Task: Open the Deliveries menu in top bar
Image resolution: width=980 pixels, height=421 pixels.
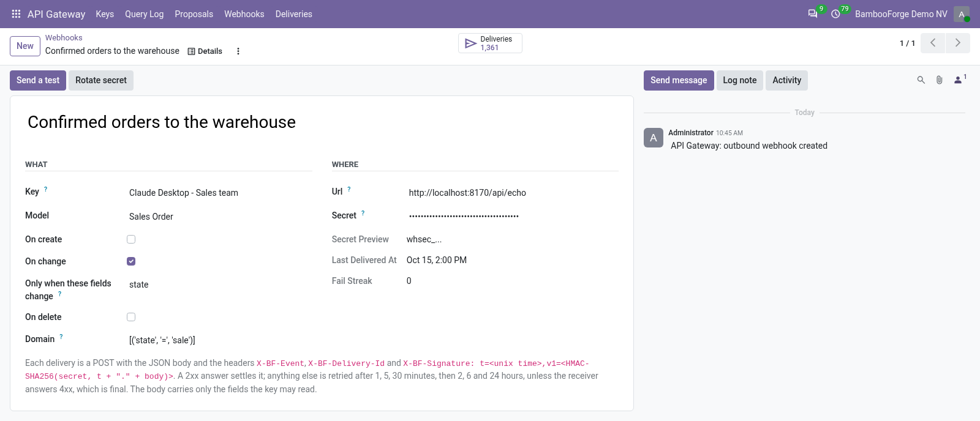Action: click(293, 14)
